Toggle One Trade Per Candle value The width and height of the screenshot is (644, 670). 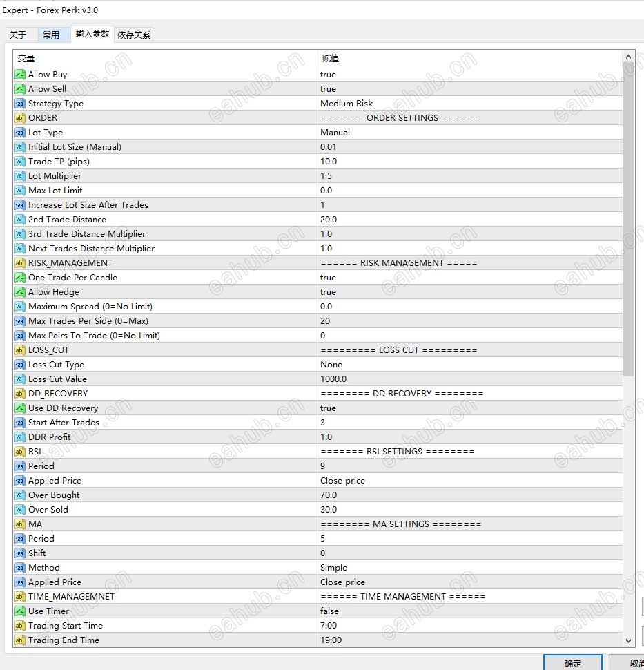coord(470,278)
